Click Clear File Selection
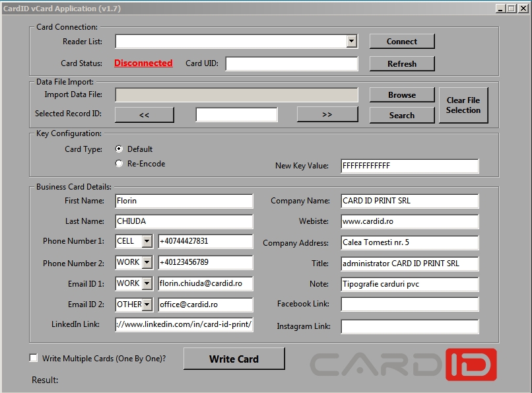Viewport: 532px width, 393px height. 463,104
